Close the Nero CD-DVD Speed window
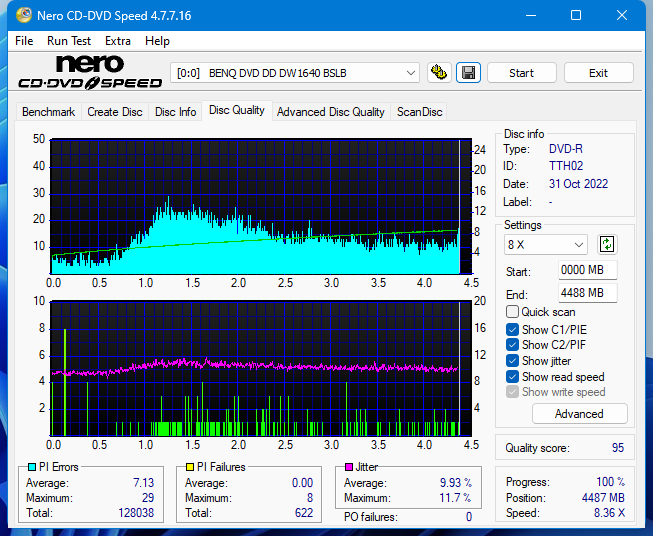The image size is (653, 536). coord(622,15)
